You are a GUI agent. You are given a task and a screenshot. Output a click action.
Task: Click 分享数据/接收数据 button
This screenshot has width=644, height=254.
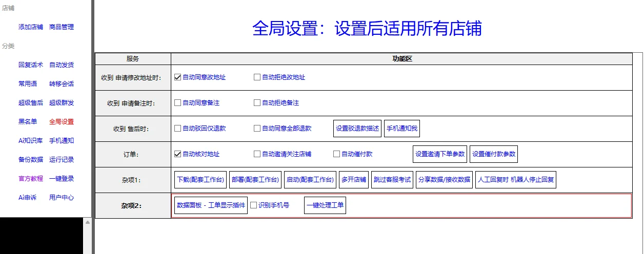pos(444,180)
